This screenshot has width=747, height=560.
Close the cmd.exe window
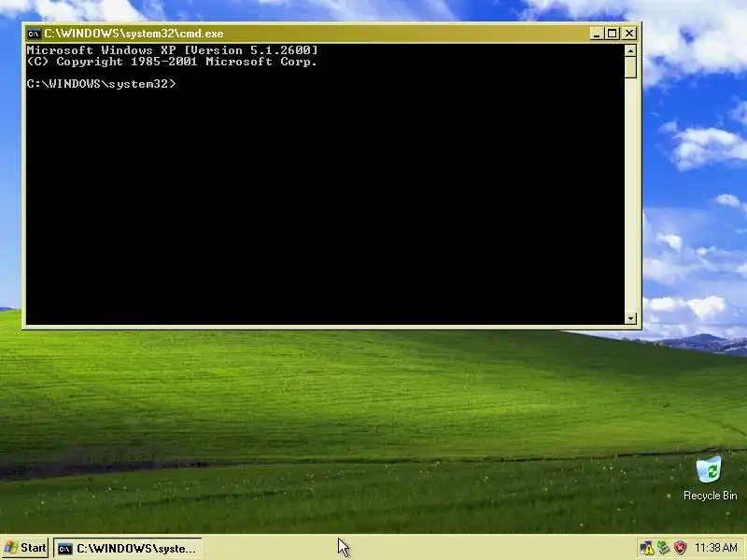click(x=629, y=34)
